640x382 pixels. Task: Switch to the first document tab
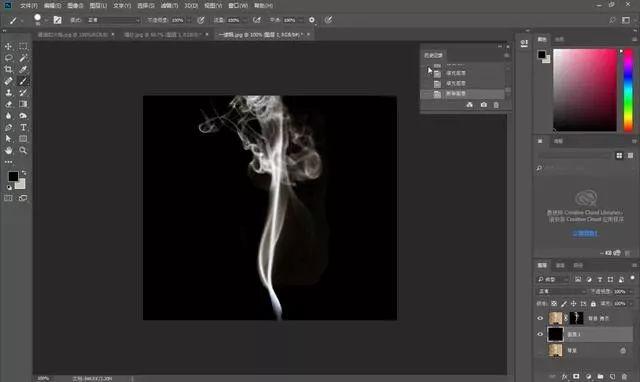(x=73, y=35)
